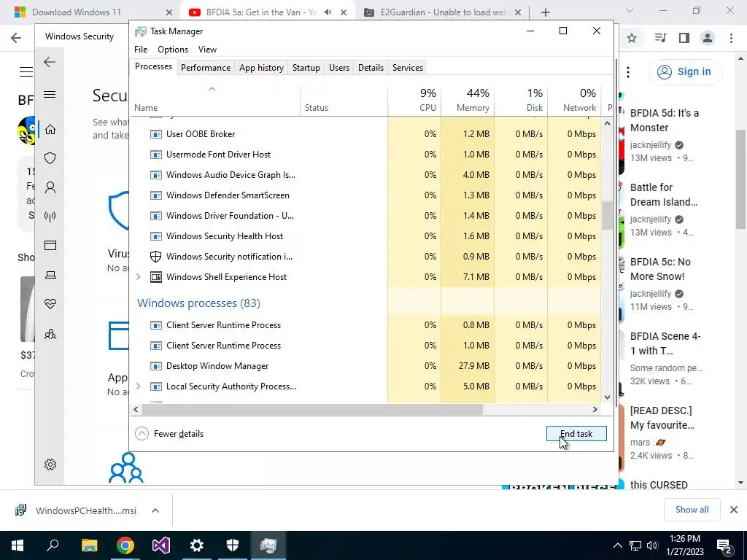Open Virus & threat protection shield in Windows Security sidebar

pyautogui.click(x=50, y=158)
